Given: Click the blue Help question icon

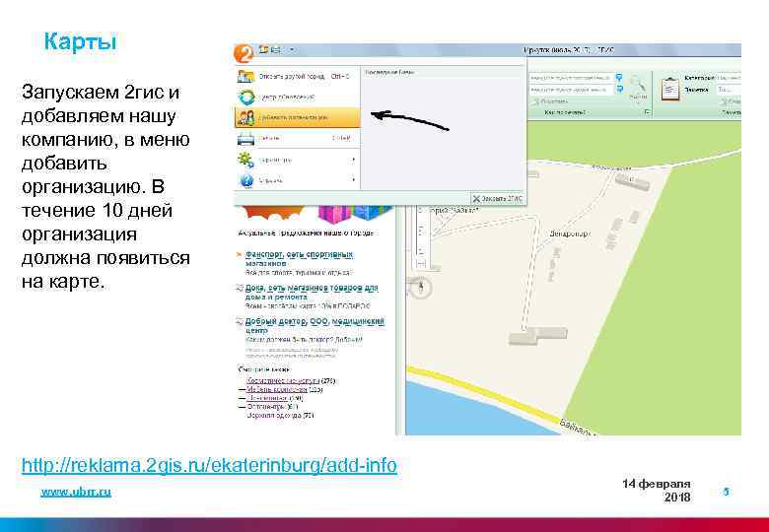Looking at the screenshot, I should click(246, 180).
